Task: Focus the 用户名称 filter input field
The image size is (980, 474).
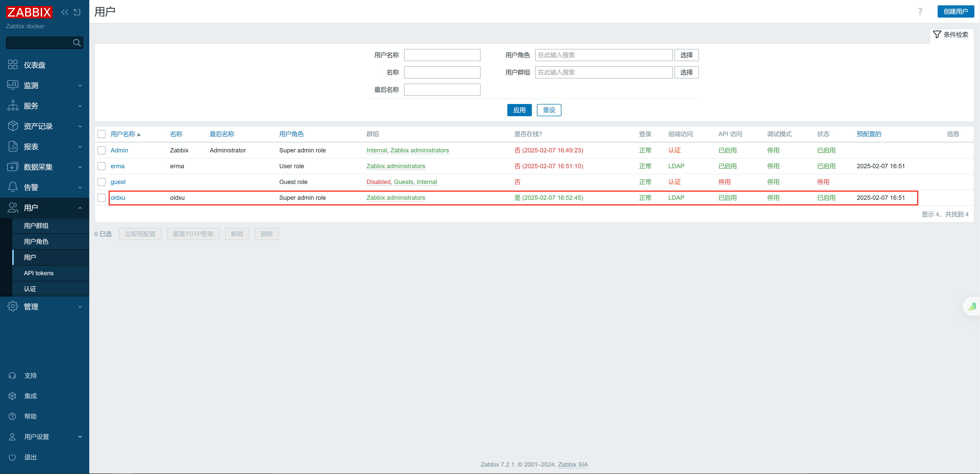Action: [x=442, y=55]
